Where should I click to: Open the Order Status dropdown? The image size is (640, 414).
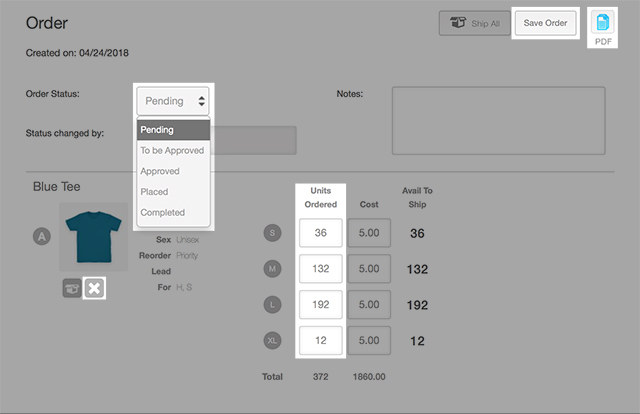174,100
